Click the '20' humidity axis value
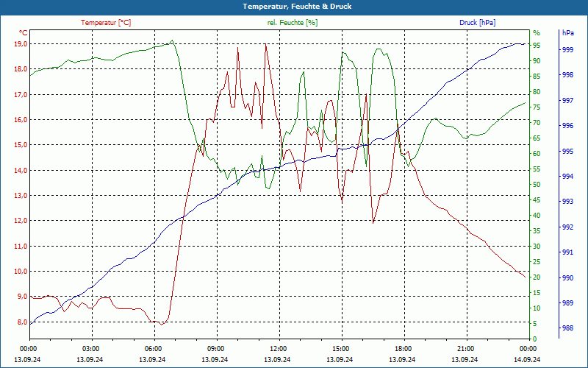The image size is (588, 368). [537, 277]
